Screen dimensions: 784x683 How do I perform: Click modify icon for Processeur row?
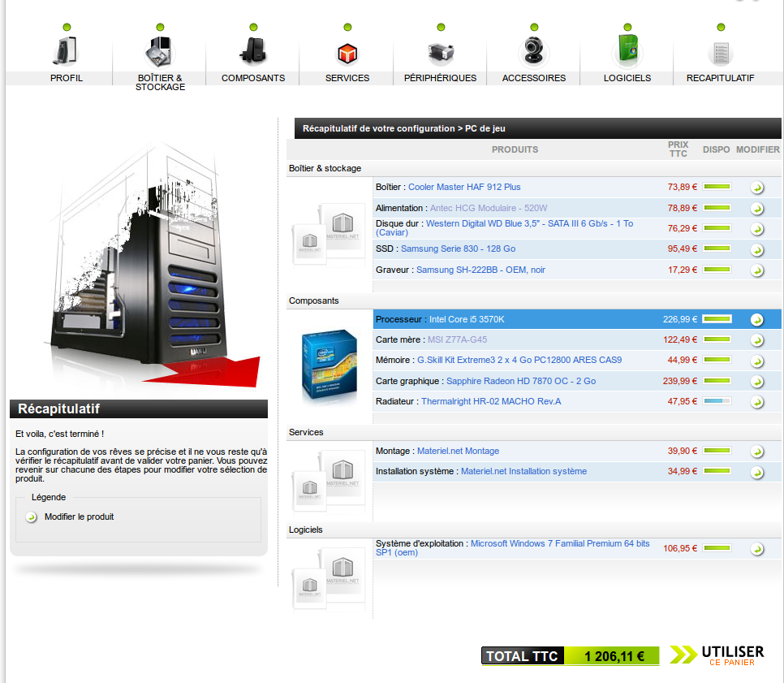(756, 319)
